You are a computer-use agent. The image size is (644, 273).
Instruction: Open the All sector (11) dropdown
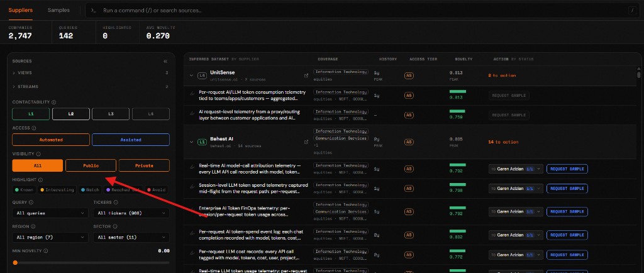[131, 237]
